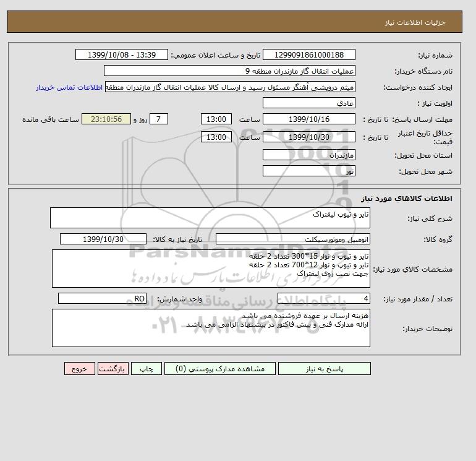Click the goods specification text area

(x=211, y=269)
